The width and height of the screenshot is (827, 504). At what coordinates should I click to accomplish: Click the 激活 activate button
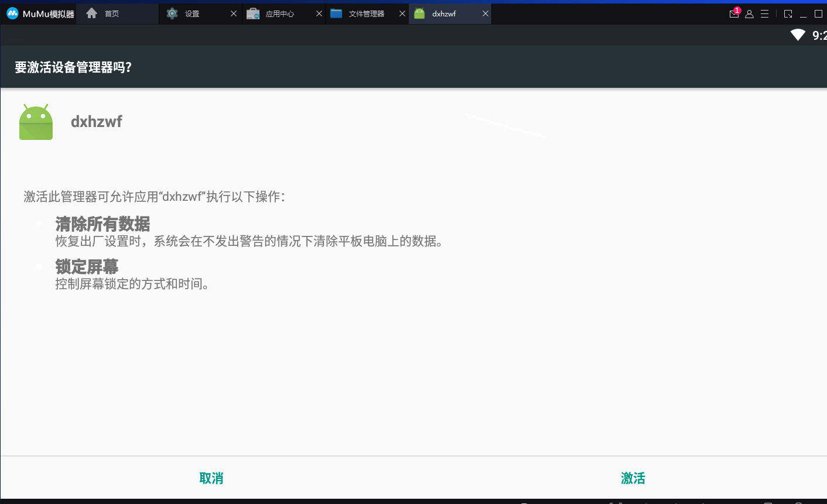(x=633, y=478)
